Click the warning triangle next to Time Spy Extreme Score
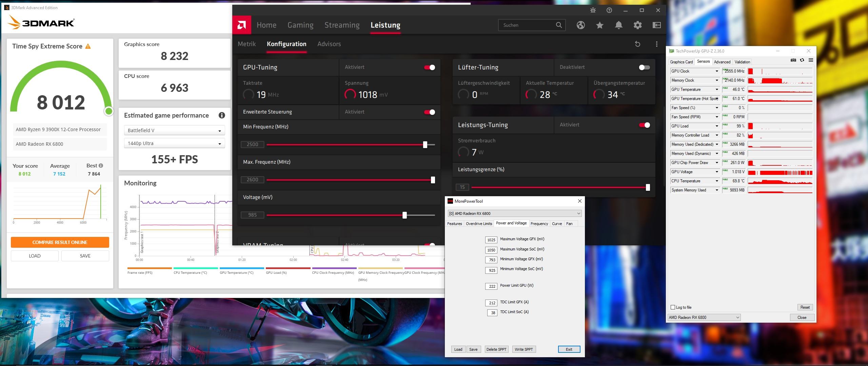Viewport: 868px width, 366px height. click(88, 46)
